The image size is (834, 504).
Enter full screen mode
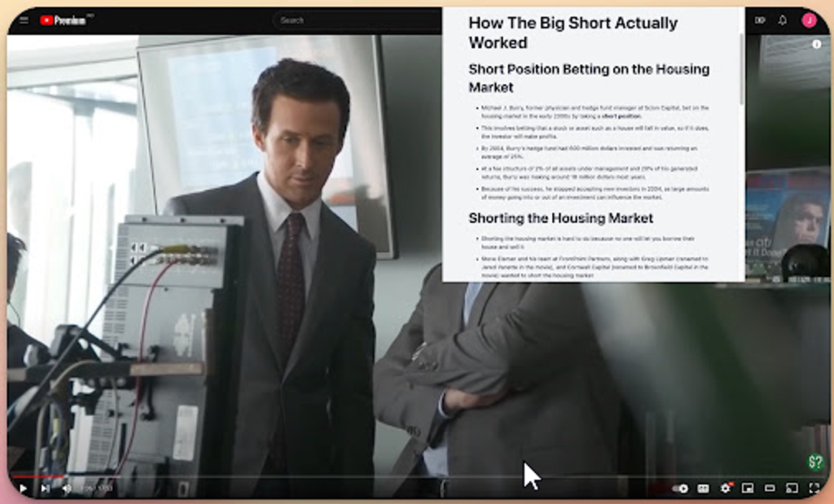(814, 488)
